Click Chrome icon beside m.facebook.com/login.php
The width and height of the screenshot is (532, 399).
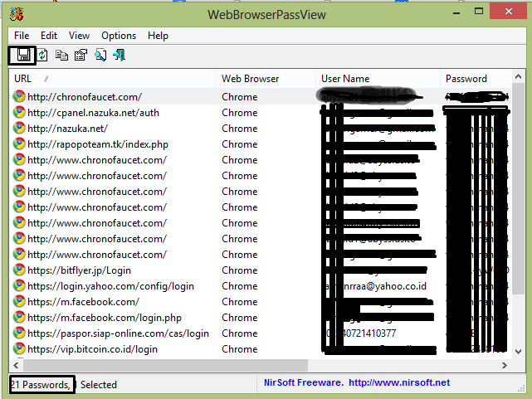click(19, 318)
